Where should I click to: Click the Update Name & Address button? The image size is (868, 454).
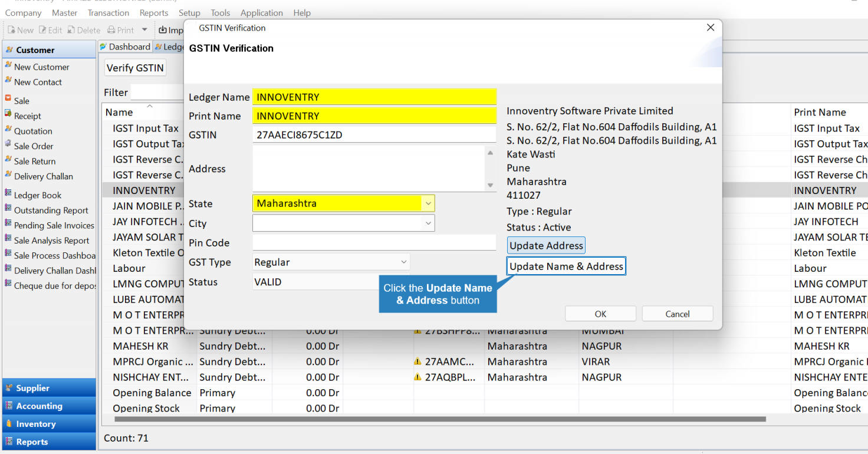pyautogui.click(x=566, y=267)
